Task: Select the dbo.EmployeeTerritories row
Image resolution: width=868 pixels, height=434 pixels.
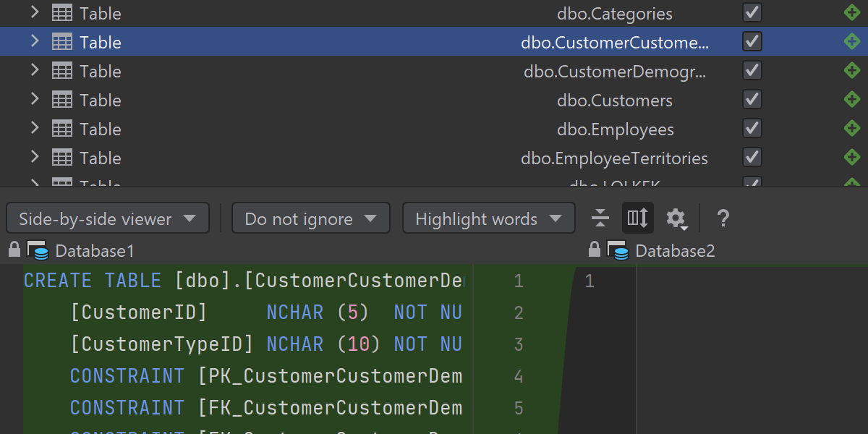Action: tap(614, 158)
